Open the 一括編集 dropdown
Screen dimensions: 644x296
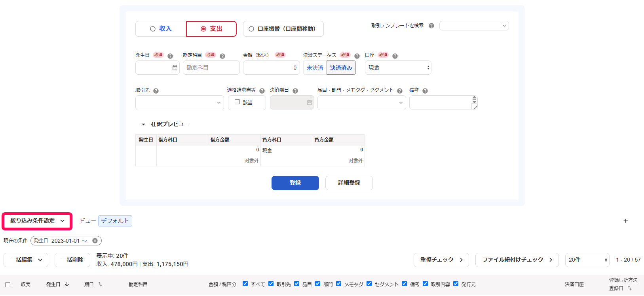point(26,260)
